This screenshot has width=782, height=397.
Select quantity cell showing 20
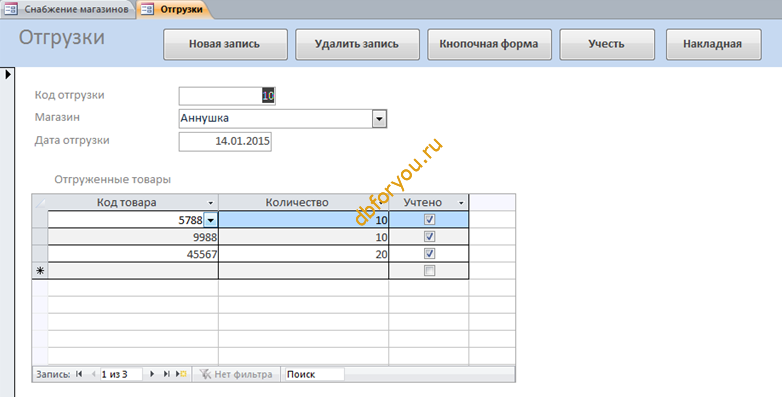tap(304, 254)
